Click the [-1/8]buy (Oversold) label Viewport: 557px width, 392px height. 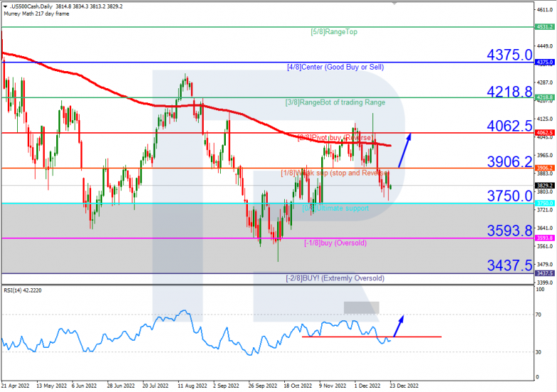point(335,243)
